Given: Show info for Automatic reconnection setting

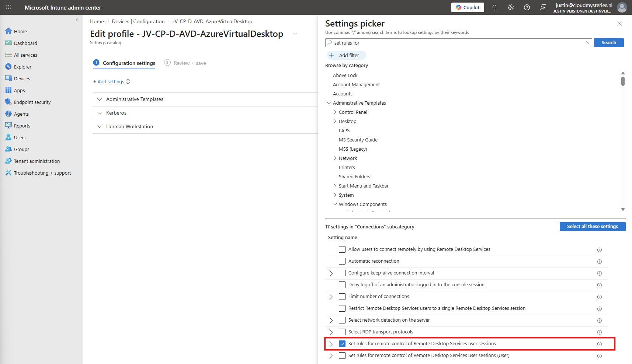Looking at the screenshot, I should point(600,262).
